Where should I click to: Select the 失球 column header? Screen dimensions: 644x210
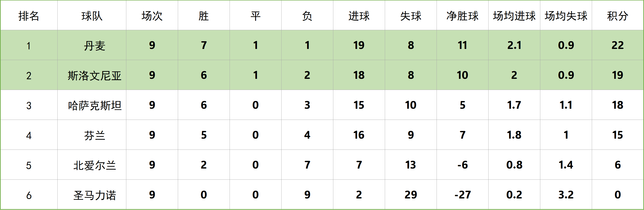pos(411,16)
